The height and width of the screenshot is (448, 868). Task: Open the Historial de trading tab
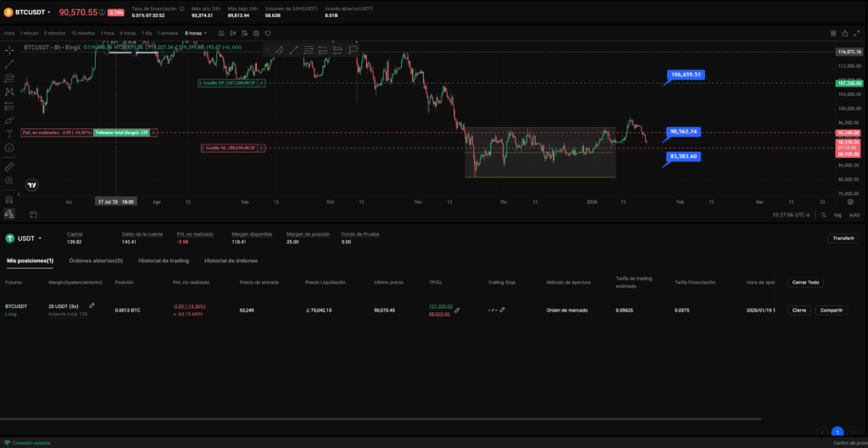(164, 260)
